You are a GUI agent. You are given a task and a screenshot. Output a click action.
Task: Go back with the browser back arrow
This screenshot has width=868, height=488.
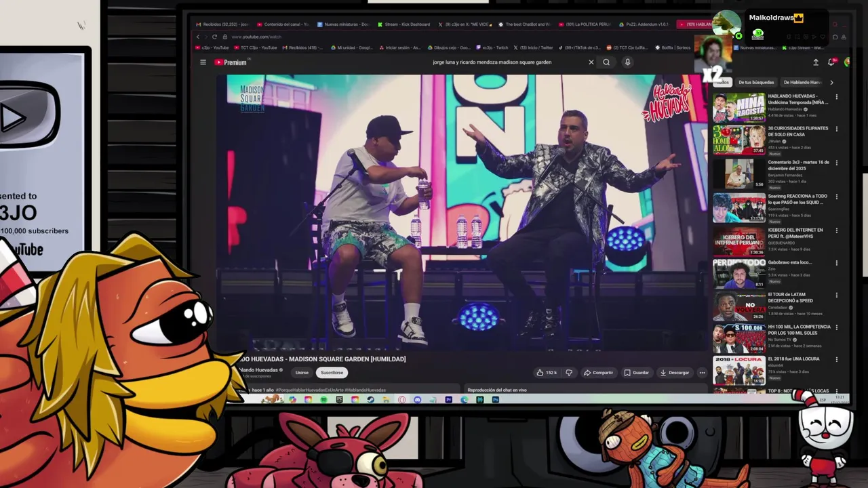coord(198,37)
